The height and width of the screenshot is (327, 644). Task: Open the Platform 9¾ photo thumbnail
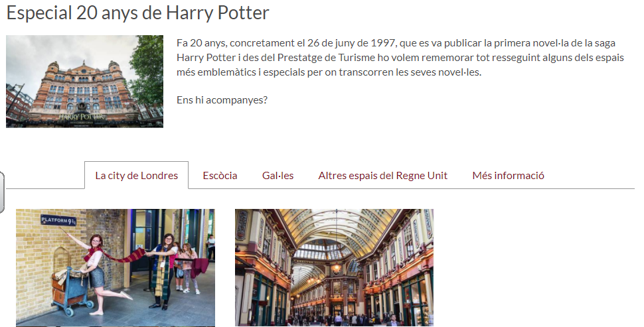116,267
